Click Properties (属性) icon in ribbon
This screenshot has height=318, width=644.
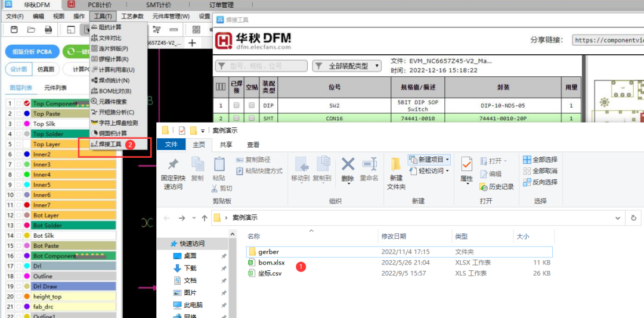point(467,164)
